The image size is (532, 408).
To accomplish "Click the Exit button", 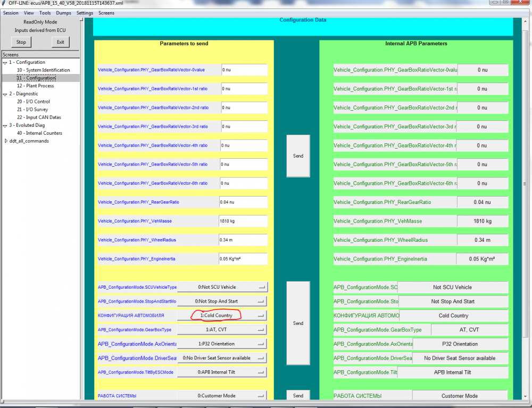I will point(61,42).
